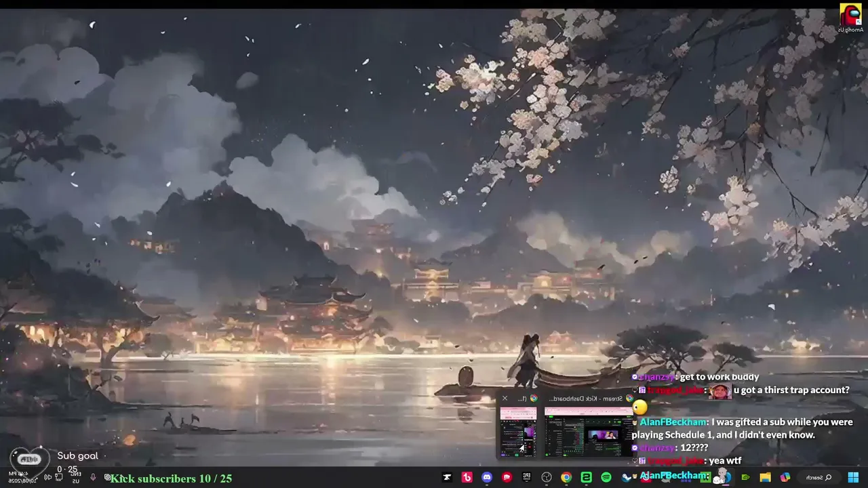Select the smaller Chrome window preview
Viewport: 868px width, 488px height.
pos(518,432)
